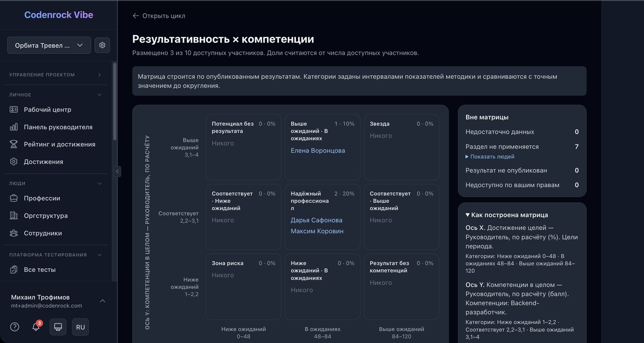This screenshot has height=343, width=644.
Task: Open Максим Коровин profile link
Action: pyautogui.click(x=317, y=231)
